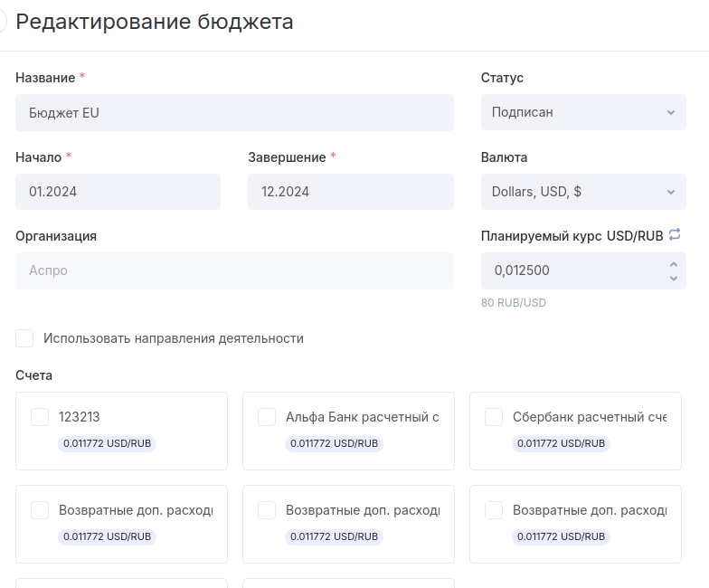Image resolution: width=709 pixels, height=588 pixels.
Task: Click the Завершение date field 12.2024
Action: pyautogui.click(x=350, y=192)
